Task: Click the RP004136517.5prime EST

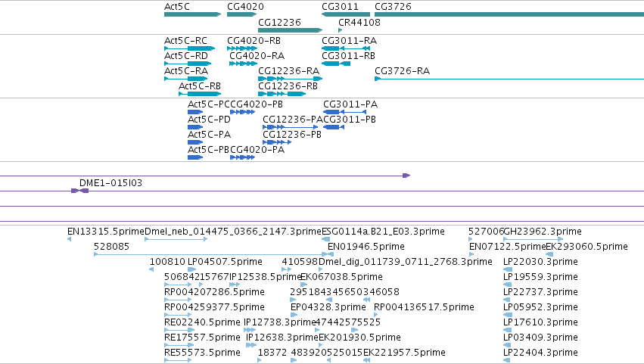Action: [x=376, y=315]
